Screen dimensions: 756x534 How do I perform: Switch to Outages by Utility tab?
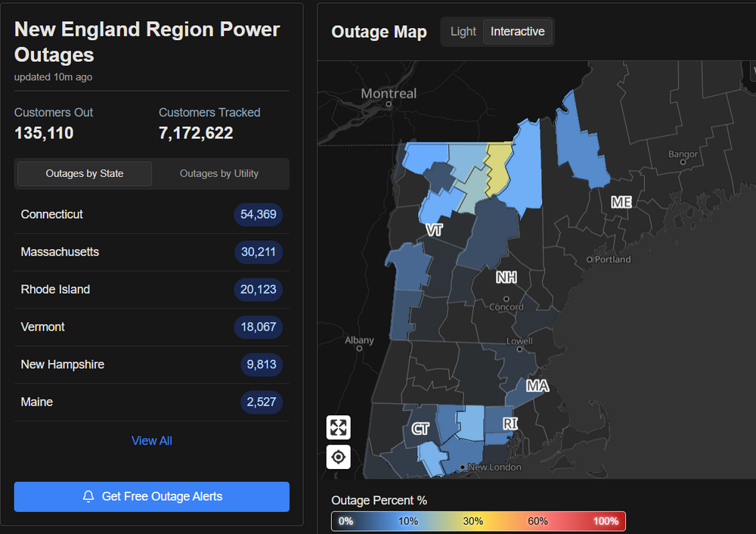click(x=219, y=174)
